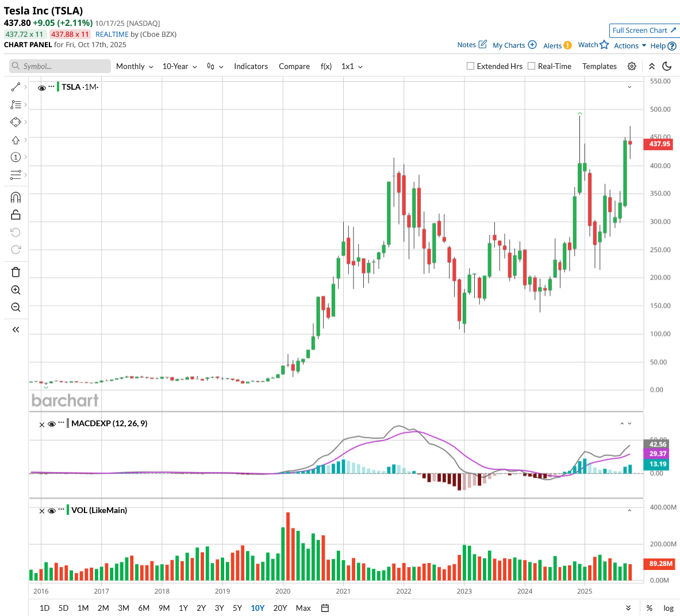Toggle log scale mode

pyautogui.click(x=669, y=608)
